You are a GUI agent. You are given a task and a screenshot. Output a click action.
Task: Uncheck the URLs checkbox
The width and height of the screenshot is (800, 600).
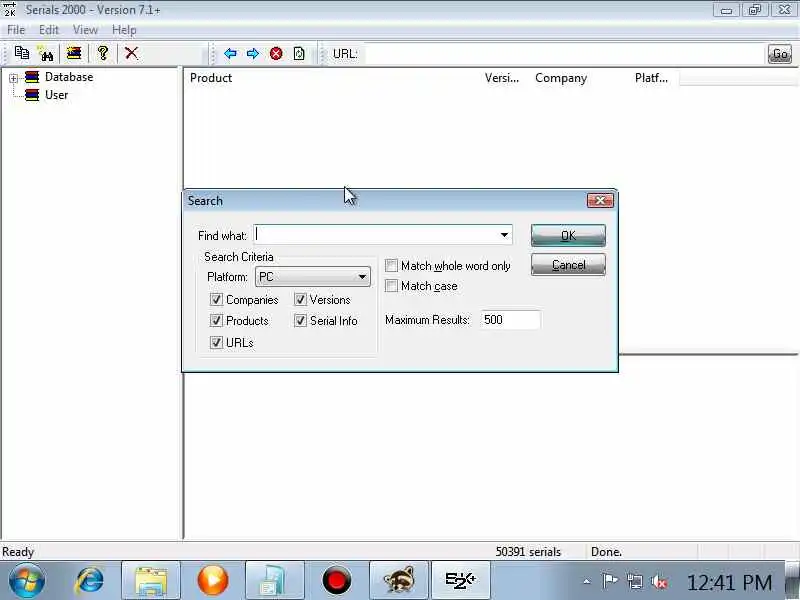pos(216,342)
